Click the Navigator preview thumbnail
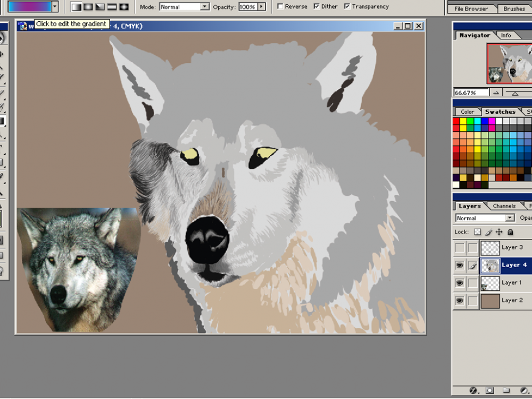 click(x=509, y=63)
